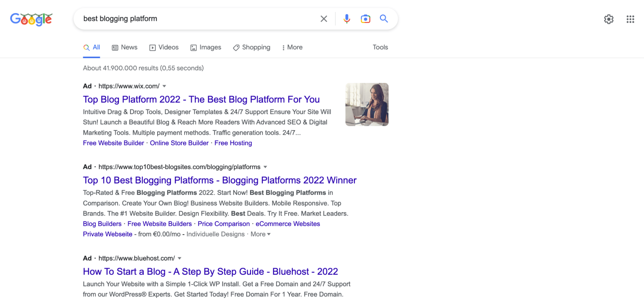
Task: Click the https://www.bluehost.com/ URL text
Action: click(x=137, y=259)
